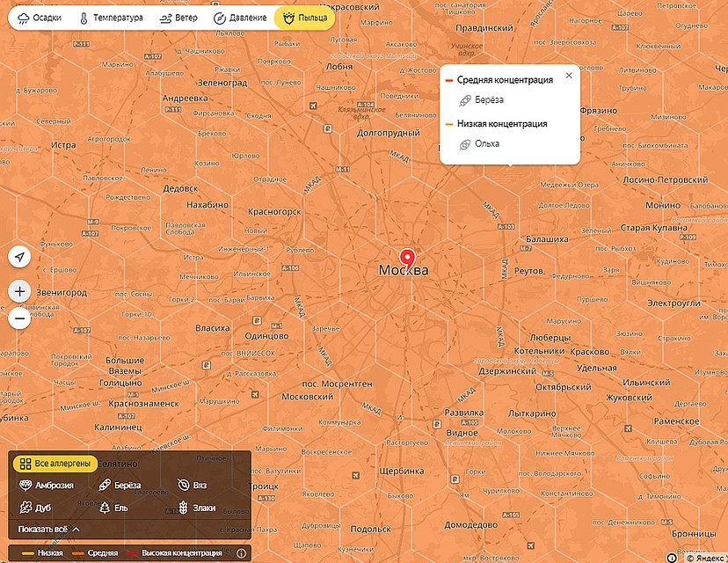728x563 pixels.
Task: Select the Пыльца pollen tab
Action: (x=304, y=18)
